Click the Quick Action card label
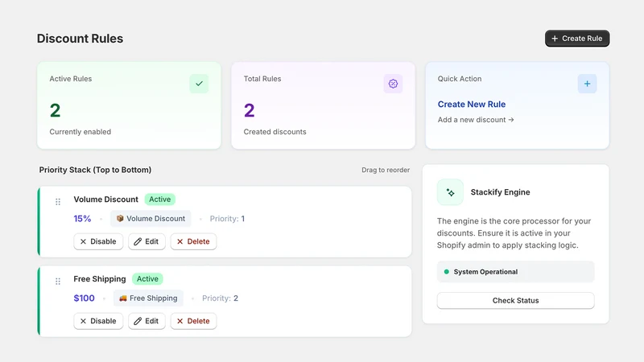644x362 pixels. click(x=460, y=79)
